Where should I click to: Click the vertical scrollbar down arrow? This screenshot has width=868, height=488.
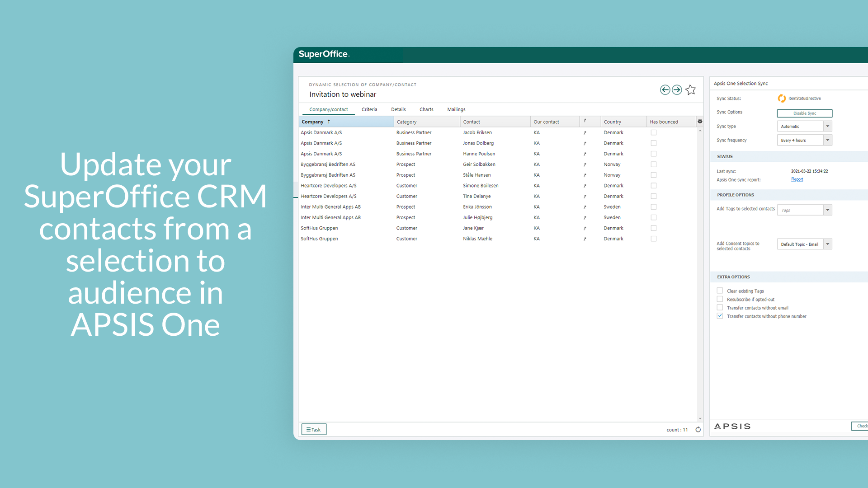pos(700,419)
